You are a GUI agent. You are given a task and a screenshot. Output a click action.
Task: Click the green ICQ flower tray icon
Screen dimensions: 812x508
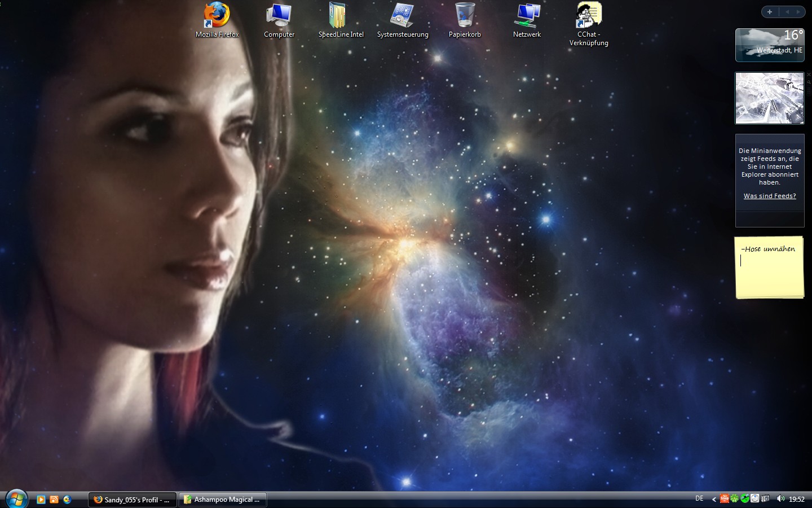[735, 498]
